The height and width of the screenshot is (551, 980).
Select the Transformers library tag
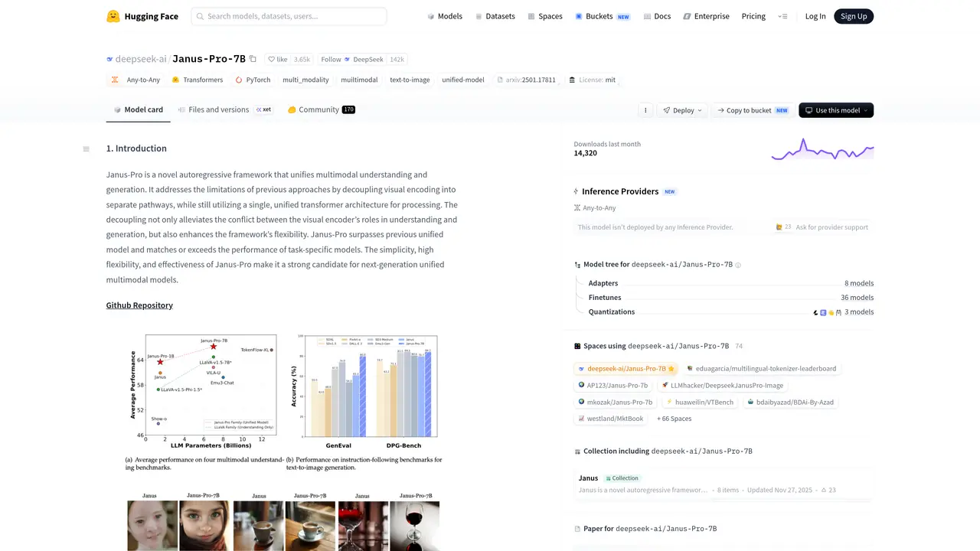point(198,80)
